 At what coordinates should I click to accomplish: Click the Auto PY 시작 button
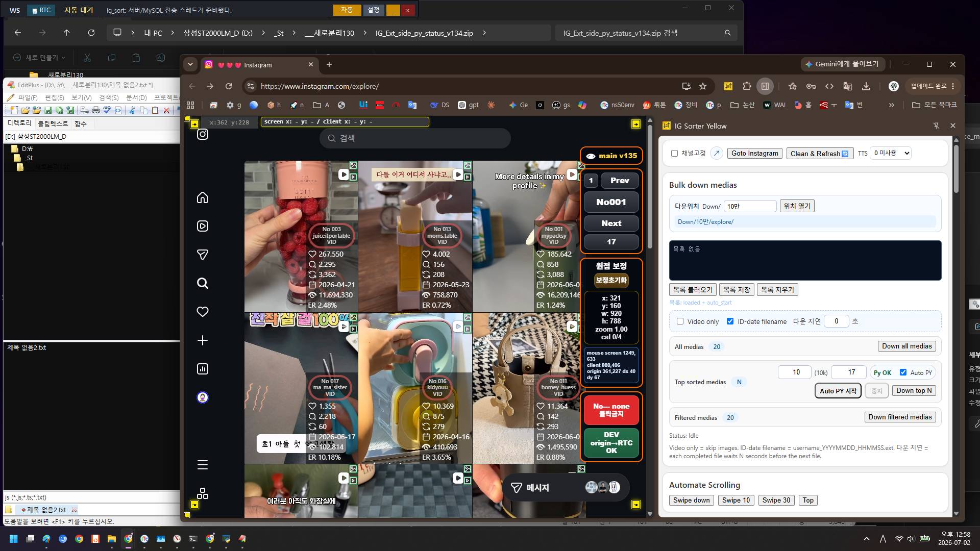point(838,391)
